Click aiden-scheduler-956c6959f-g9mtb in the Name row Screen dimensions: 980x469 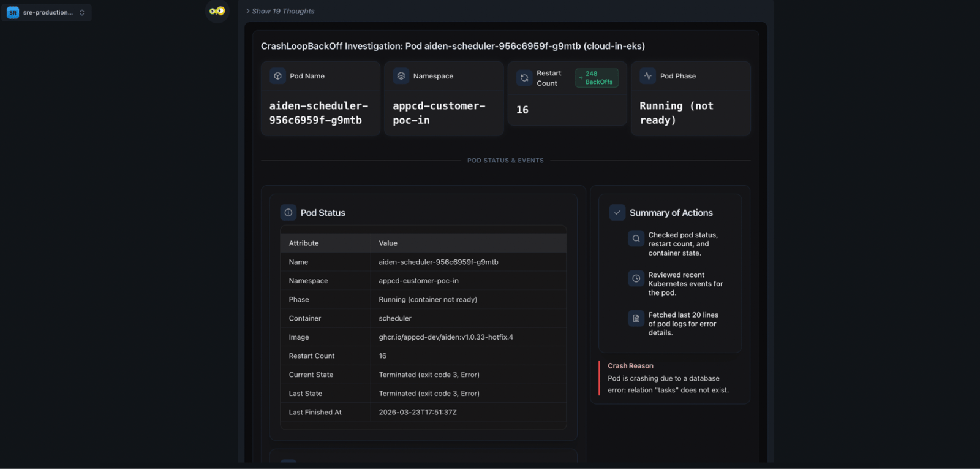[x=439, y=262]
